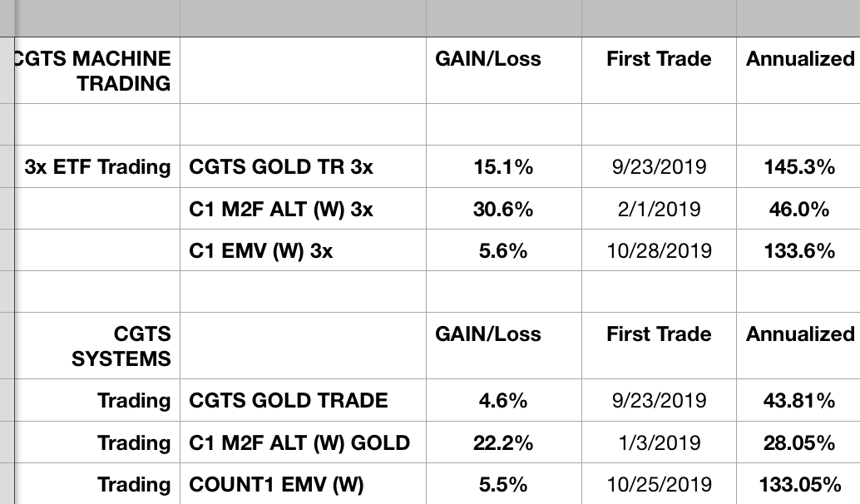Click the 15.1% gain cell
Screen dimensions: 860x504
point(503,167)
